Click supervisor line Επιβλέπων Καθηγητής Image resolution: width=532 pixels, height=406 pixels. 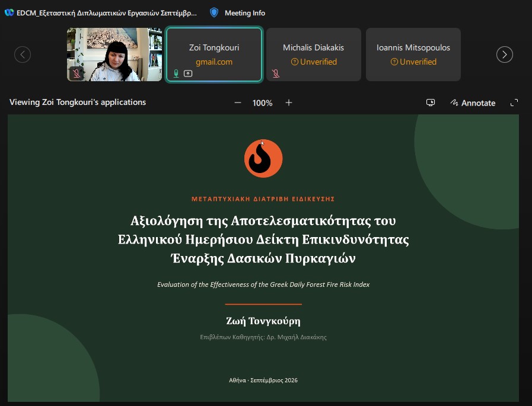pyautogui.click(x=263, y=337)
